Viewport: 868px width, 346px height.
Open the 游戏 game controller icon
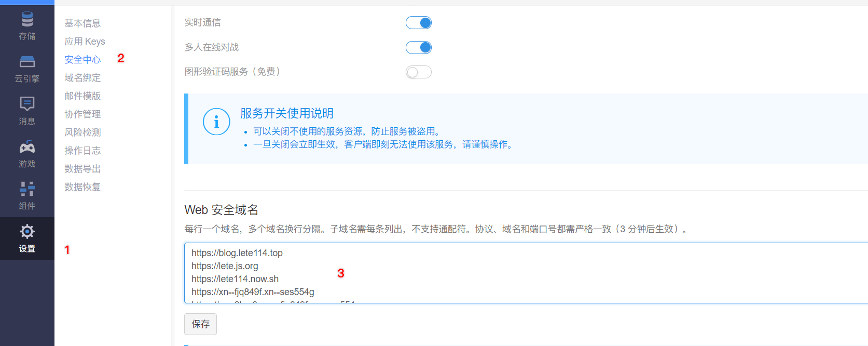pyautogui.click(x=27, y=148)
